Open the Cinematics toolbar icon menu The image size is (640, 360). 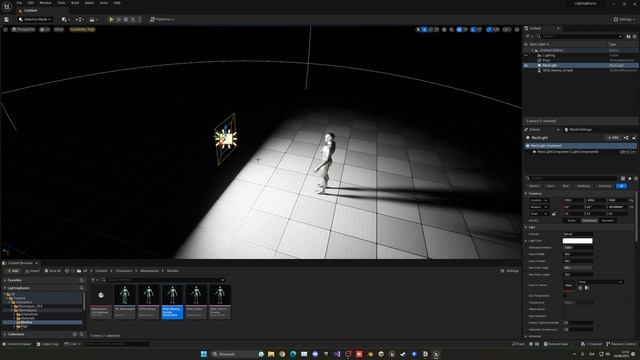[x=93, y=19]
